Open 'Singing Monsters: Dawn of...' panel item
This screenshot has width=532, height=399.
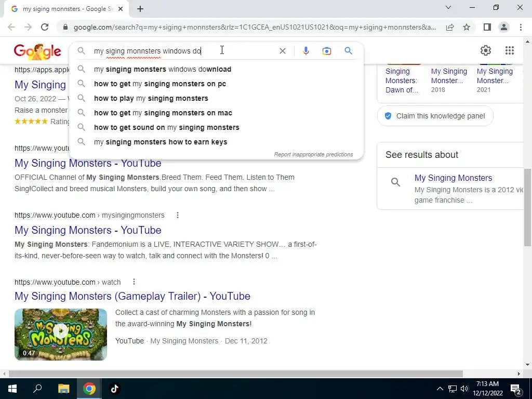402,81
